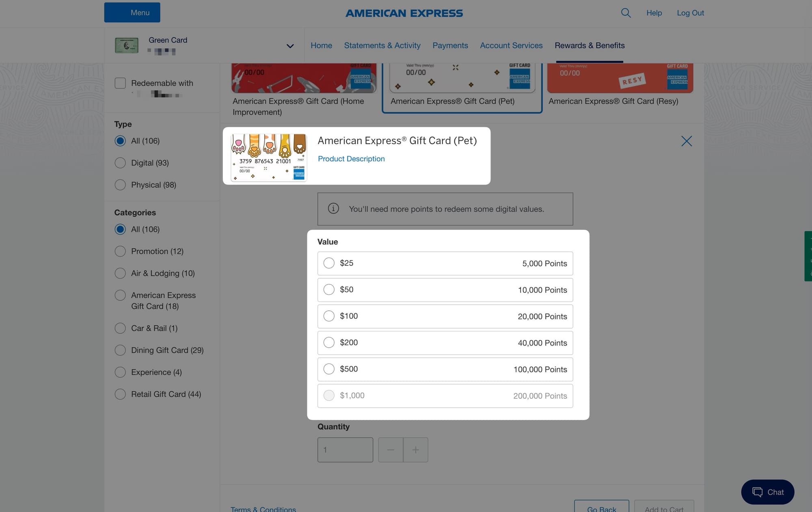The image size is (812, 512).
Task: Select the $100 value option
Action: point(329,316)
